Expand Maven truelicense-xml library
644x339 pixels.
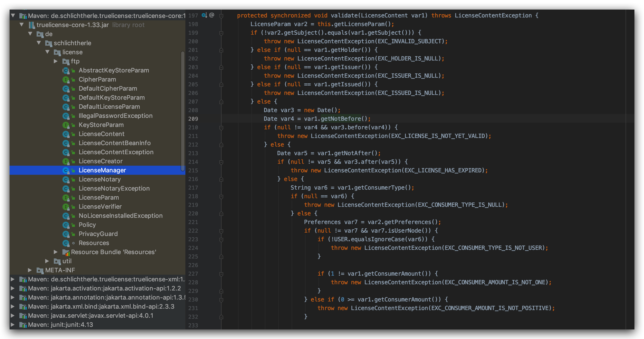click(12, 279)
